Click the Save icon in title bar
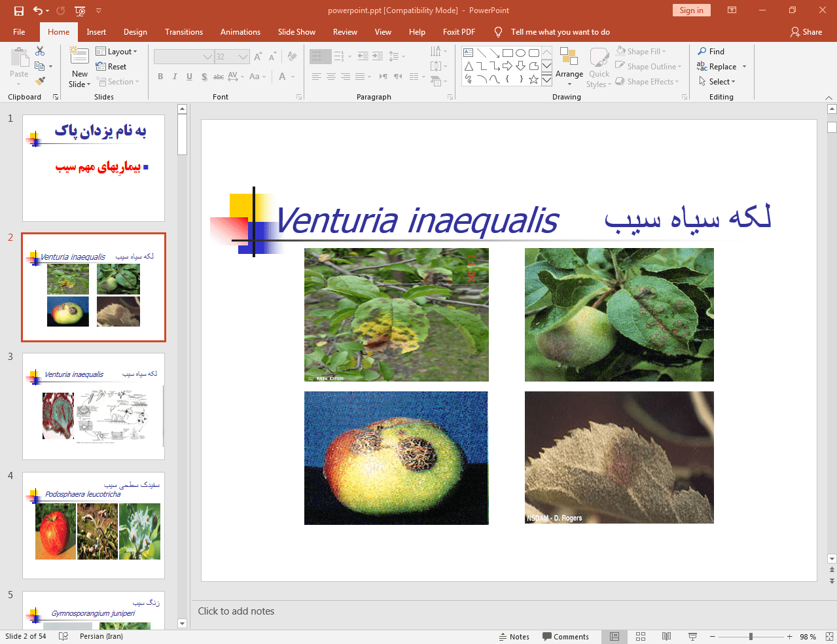 [19, 10]
